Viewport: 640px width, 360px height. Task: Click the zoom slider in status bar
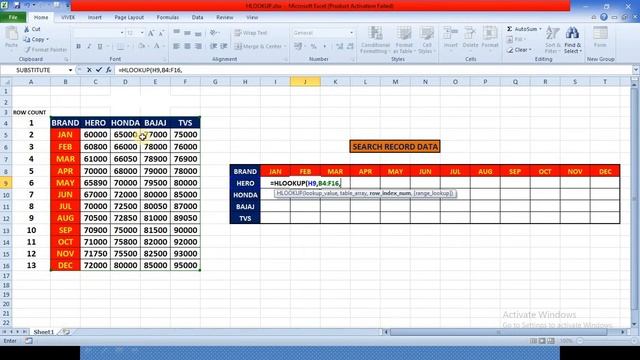click(x=607, y=340)
